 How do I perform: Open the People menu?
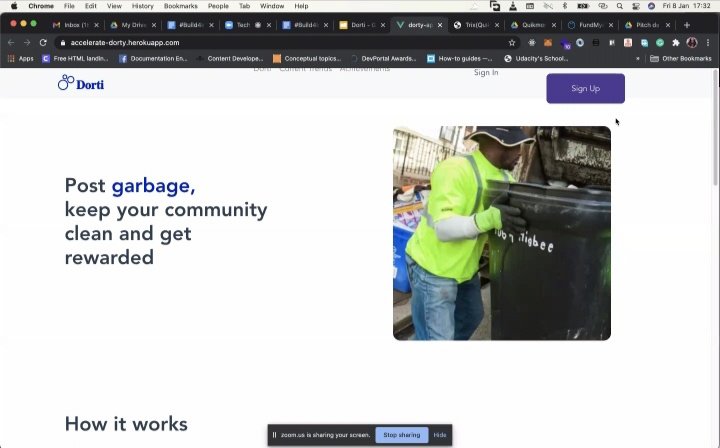pos(218,6)
